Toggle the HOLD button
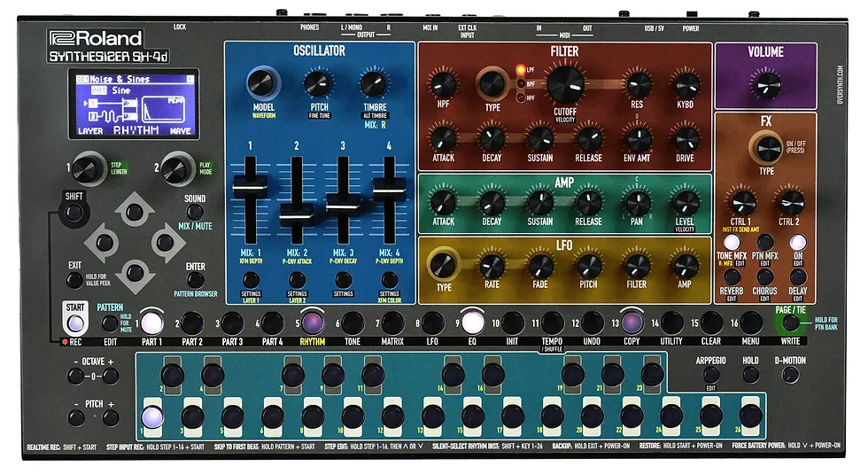Image resolution: width=868 pixels, height=474 pixels. 750,375
